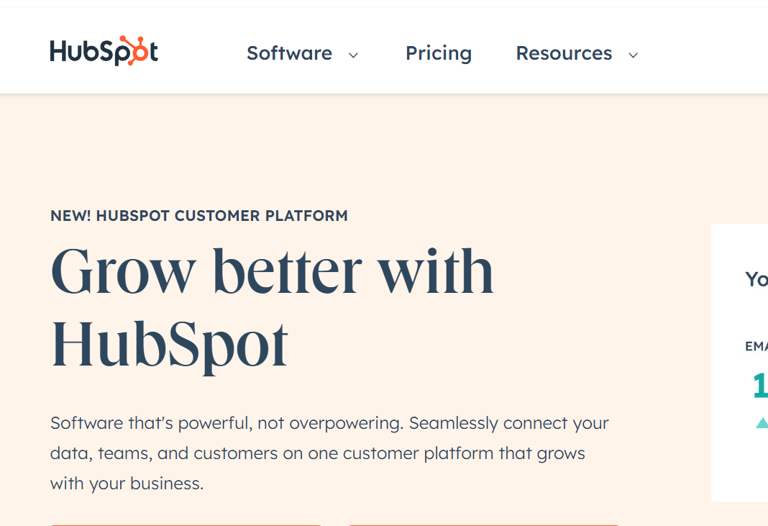Viewport: 768px width, 526px height.
Task: Click the Yo heading on the white card
Action: [756, 279]
